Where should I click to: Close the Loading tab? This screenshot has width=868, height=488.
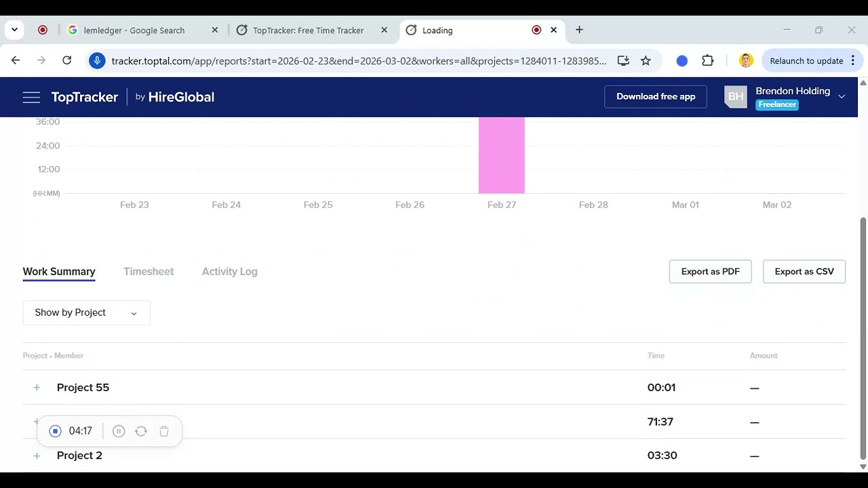(553, 30)
